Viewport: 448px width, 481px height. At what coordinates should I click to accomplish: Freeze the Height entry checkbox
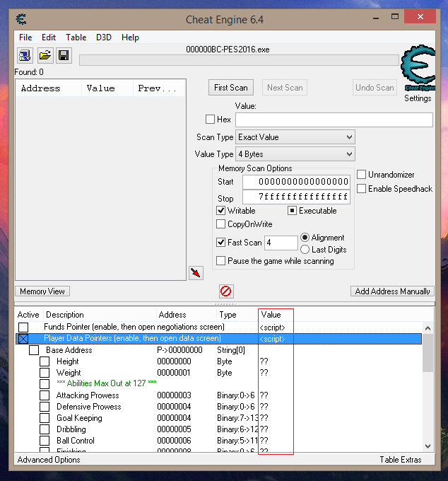click(x=45, y=361)
